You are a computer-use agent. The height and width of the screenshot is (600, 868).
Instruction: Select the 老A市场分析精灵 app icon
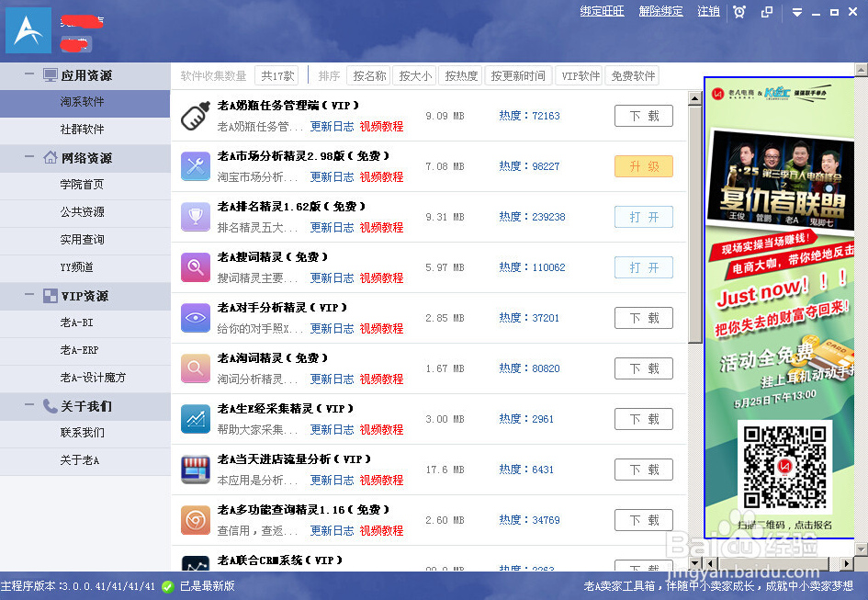[x=195, y=166]
